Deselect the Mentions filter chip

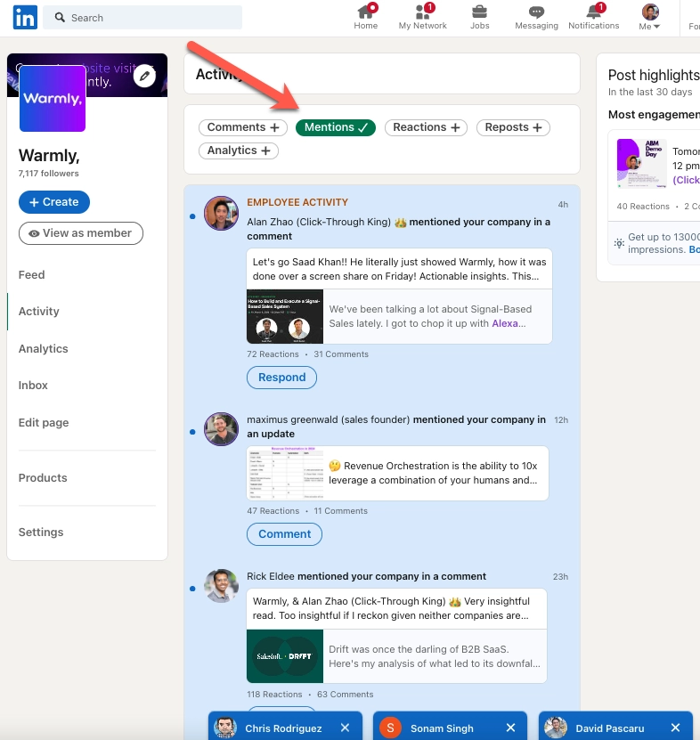tap(335, 127)
